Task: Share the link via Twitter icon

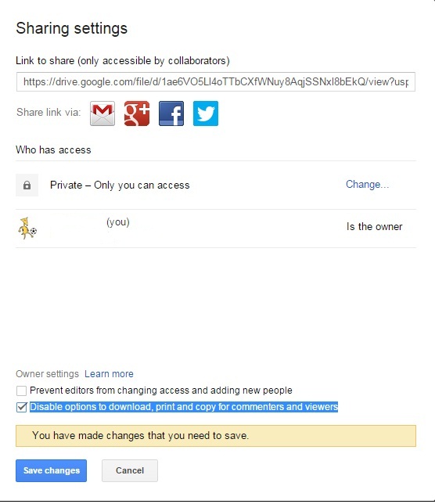Action: [x=206, y=113]
